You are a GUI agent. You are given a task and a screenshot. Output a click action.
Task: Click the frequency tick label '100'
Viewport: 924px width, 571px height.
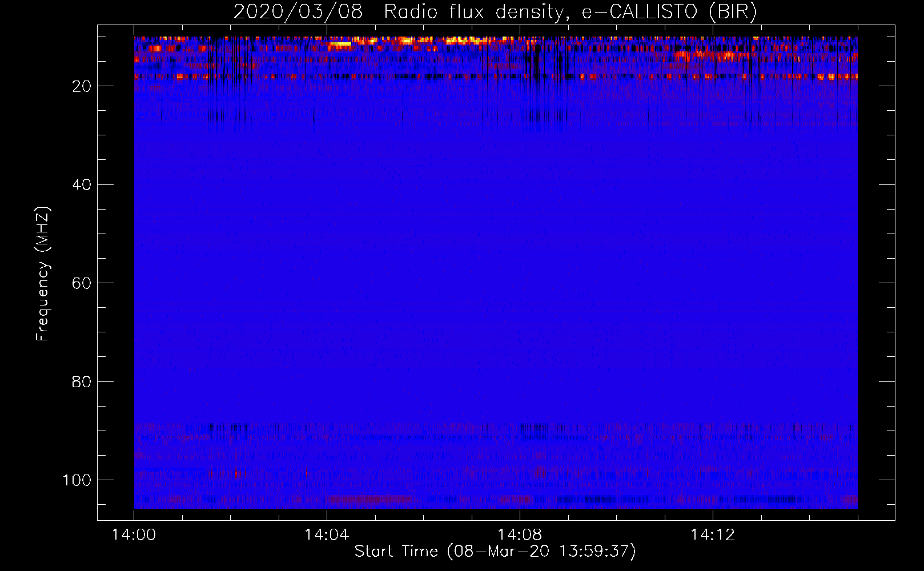[x=77, y=480]
